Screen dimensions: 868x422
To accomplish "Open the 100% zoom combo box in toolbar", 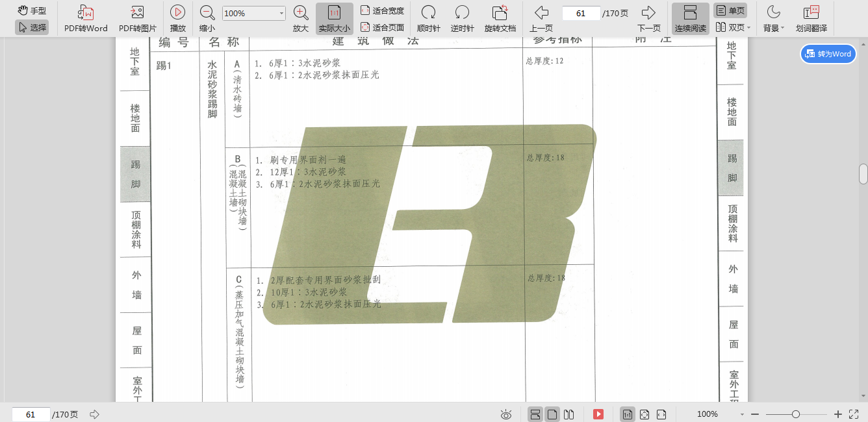I will pyautogui.click(x=254, y=13).
